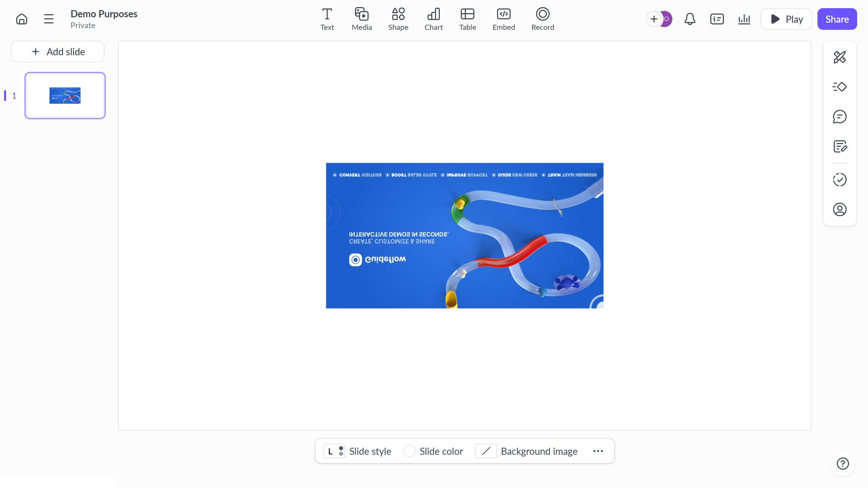The height and width of the screenshot is (488, 868).
Task: Open notifications bell
Action: (690, 19)
